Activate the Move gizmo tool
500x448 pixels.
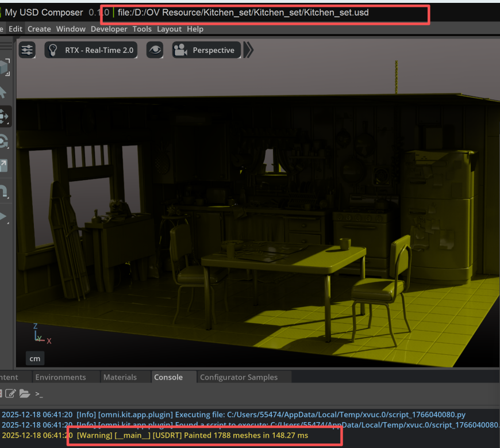coord(5,117)
